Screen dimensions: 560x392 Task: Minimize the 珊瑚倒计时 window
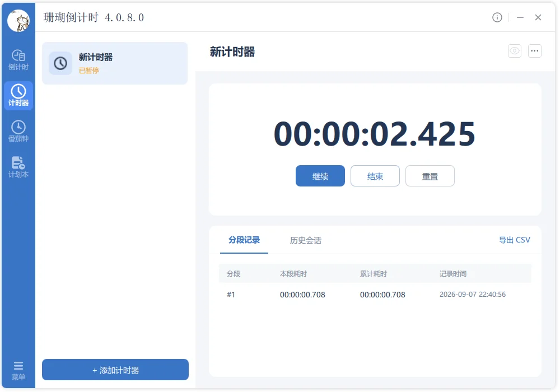(520, 17)
